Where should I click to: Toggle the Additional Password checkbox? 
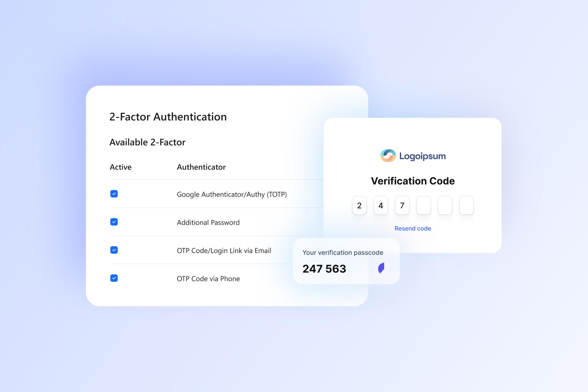(114, 222)
